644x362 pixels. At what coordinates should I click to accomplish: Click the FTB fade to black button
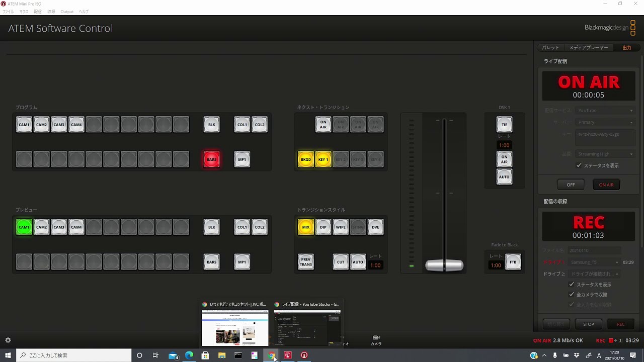click(x=513, y=262)
